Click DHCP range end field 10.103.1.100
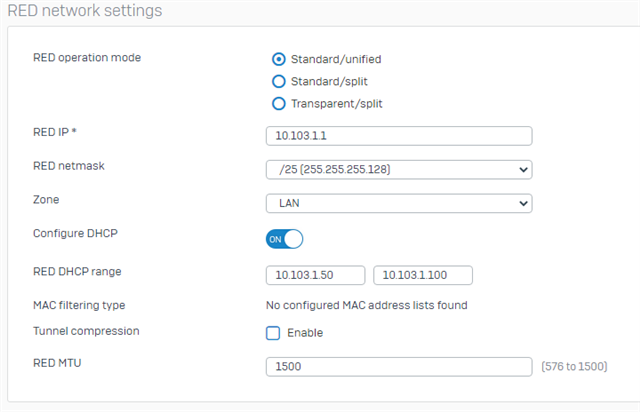Image resolution: width=640 pixels, height=412 pixels. (423, 275)
